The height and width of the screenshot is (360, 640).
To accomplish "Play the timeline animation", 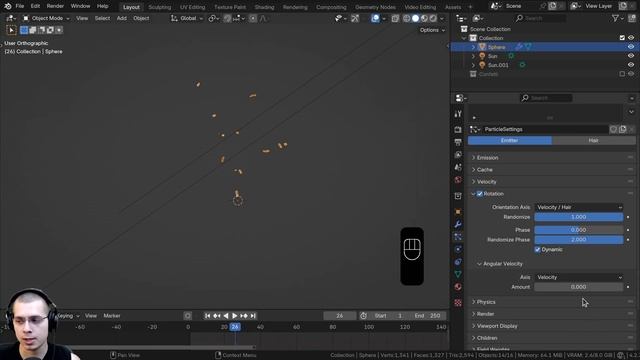I will click(235, 316).
